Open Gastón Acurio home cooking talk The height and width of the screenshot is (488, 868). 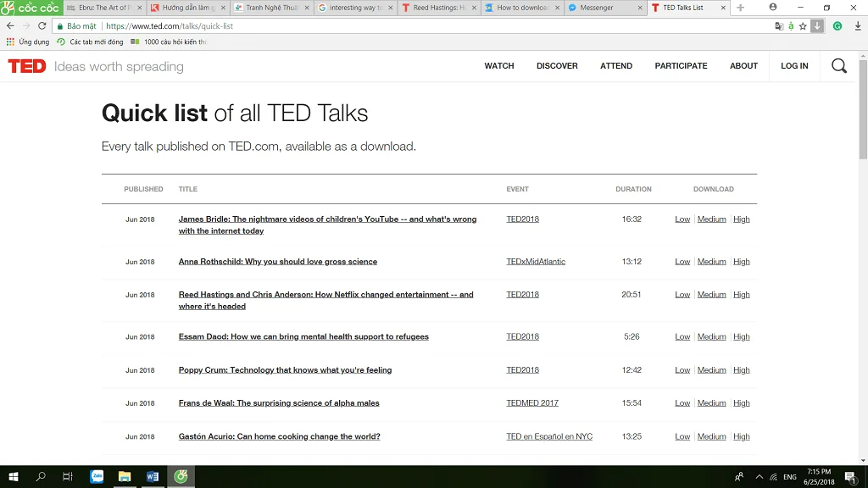pyautogui.click(x=280, y=436)
